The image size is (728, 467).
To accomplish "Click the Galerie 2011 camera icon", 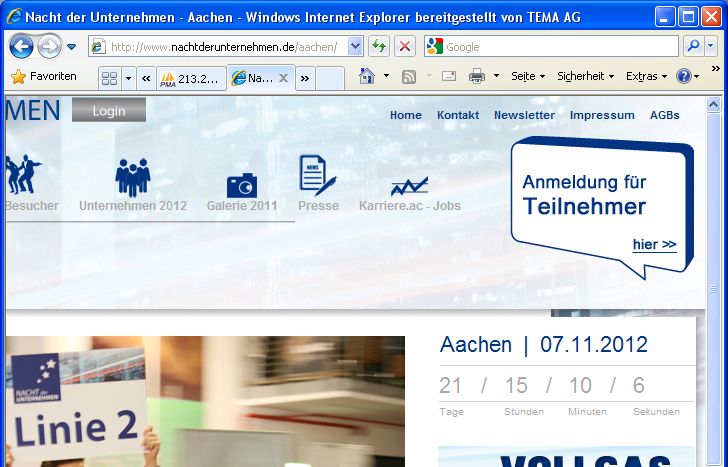I will (241, 184).
